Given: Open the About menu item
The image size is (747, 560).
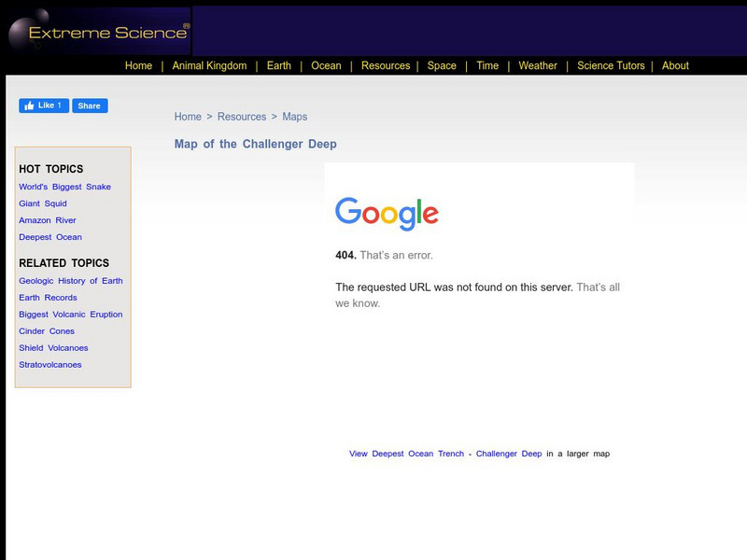Looking at the screenshot, I should coord(675,65).
